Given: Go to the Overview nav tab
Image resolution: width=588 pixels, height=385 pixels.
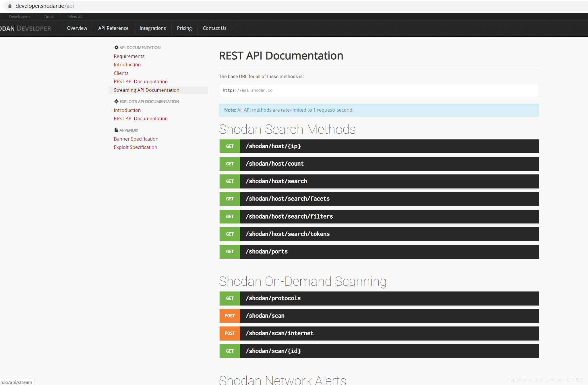Looking at the screenshot, I should pyautogui.click(x=77, y=28).
